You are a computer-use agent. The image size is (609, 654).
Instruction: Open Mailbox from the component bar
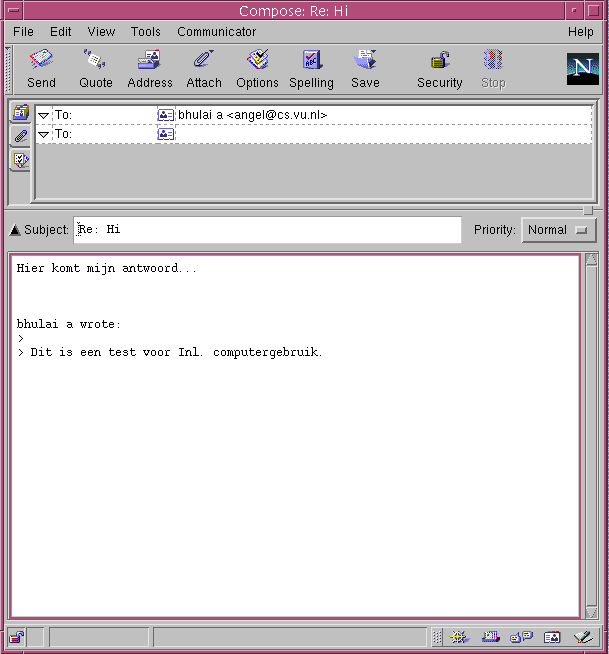(491, 637)
